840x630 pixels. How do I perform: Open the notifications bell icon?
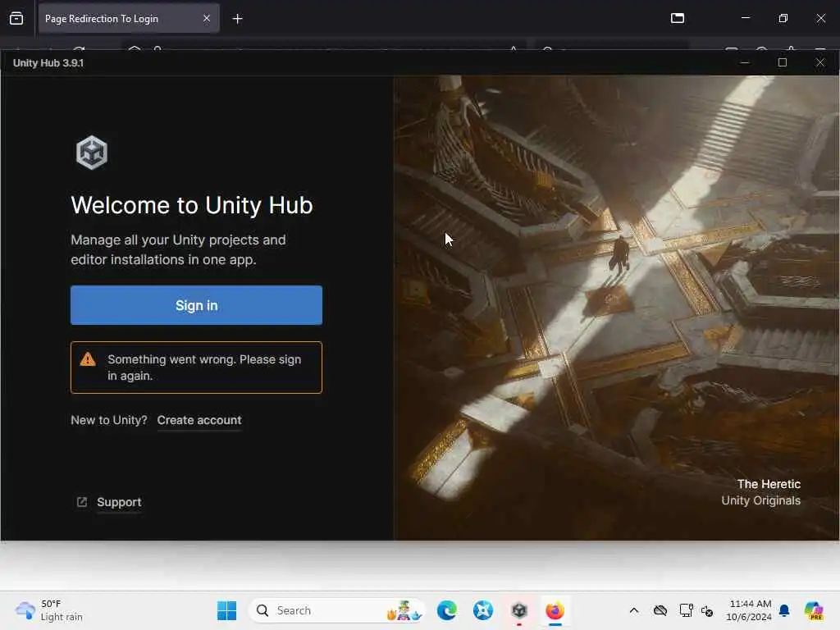pos(784,610)
